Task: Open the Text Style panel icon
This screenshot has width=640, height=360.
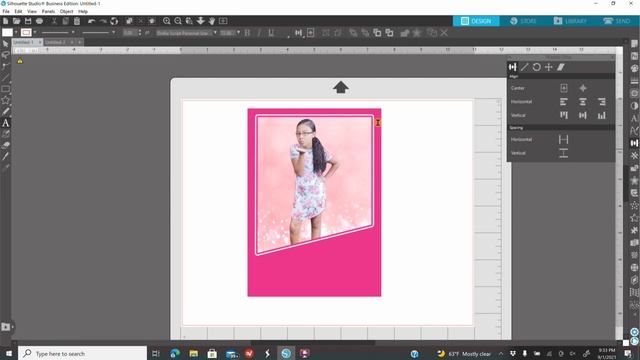Action: tap(634, 118)
